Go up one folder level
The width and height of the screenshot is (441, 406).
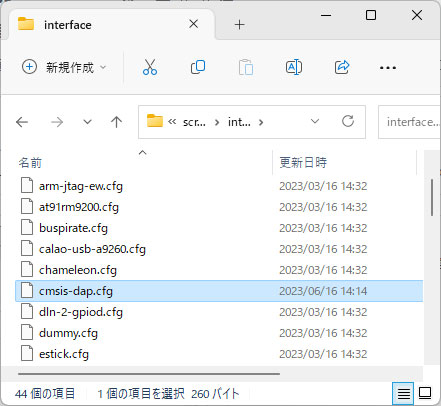(x=116, y=122)
